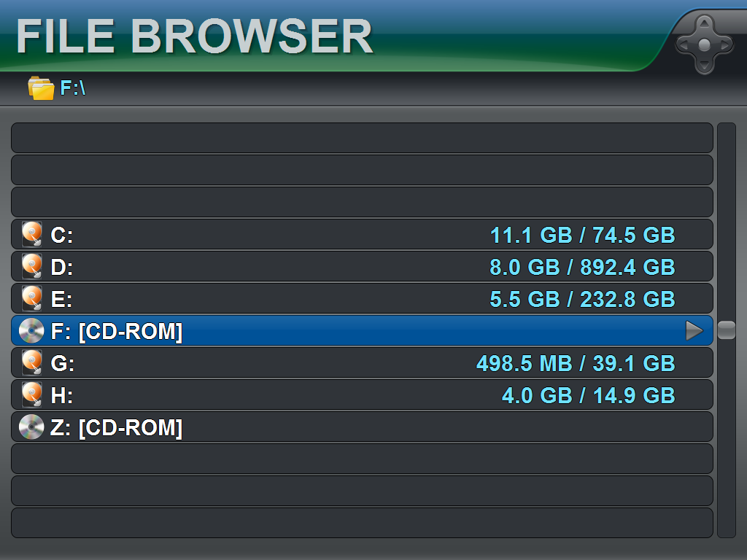Click the F:\ current path text
This screenshot has height=560, width=747.
[73, 88]
